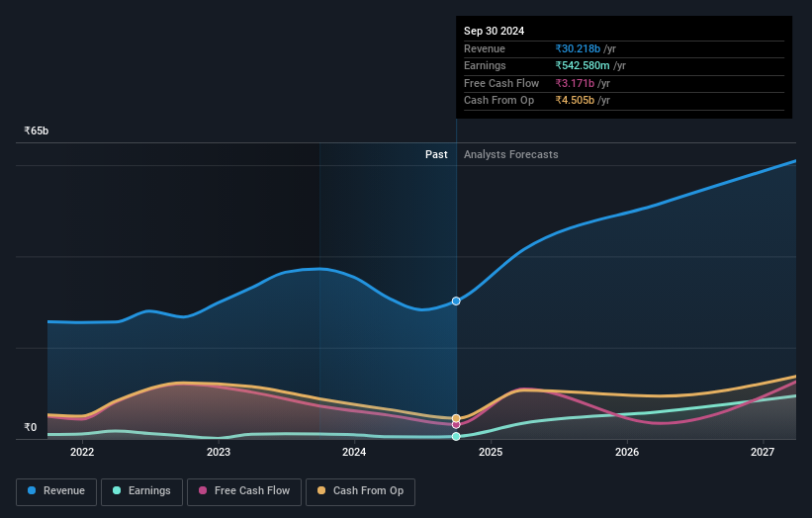Toggle the Cash From Op legend series
Screen dimensions: 812x518
[x=360, y=491]
